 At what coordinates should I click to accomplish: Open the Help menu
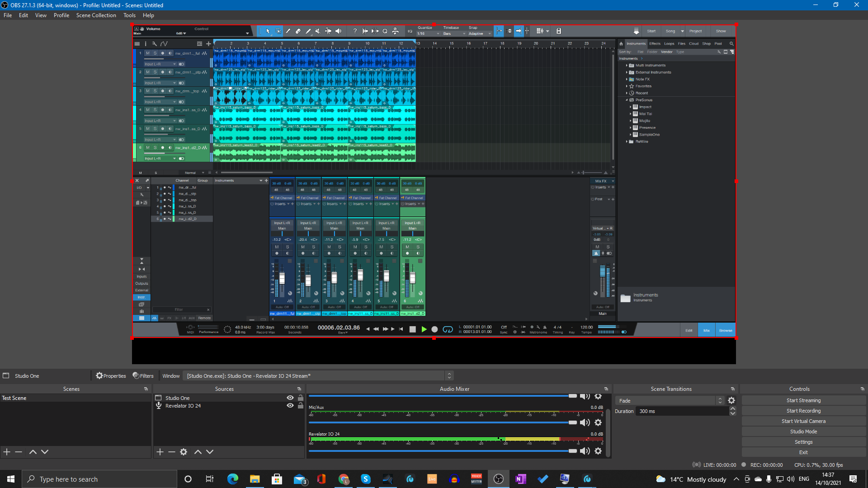tap(148, 15)
